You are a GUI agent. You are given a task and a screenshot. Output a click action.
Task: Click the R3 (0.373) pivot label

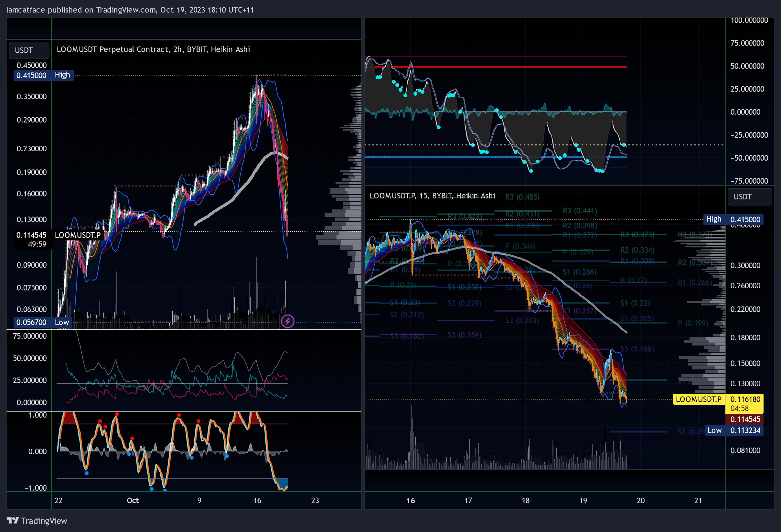pos(637,235)
